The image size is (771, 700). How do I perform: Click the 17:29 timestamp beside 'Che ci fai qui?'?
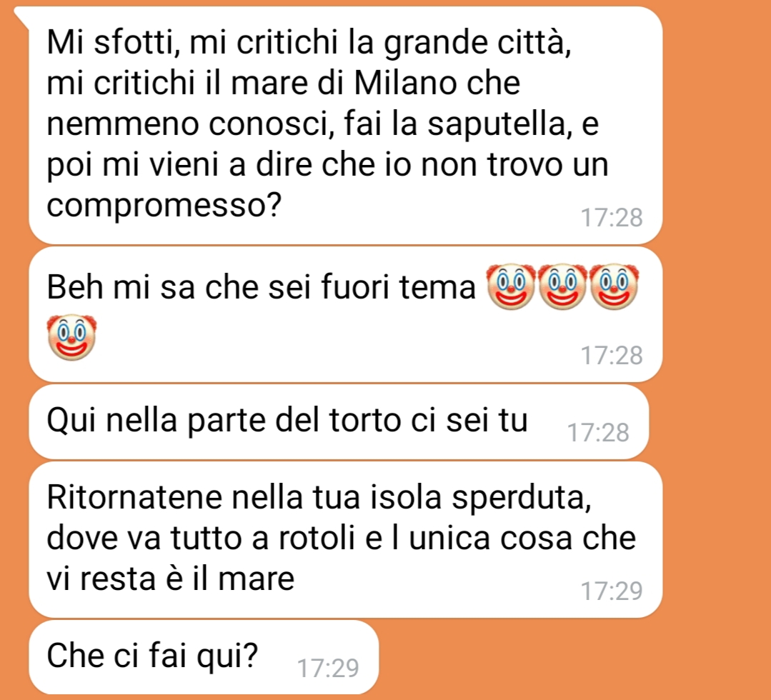pyautogui.click(x=328, y=668)
